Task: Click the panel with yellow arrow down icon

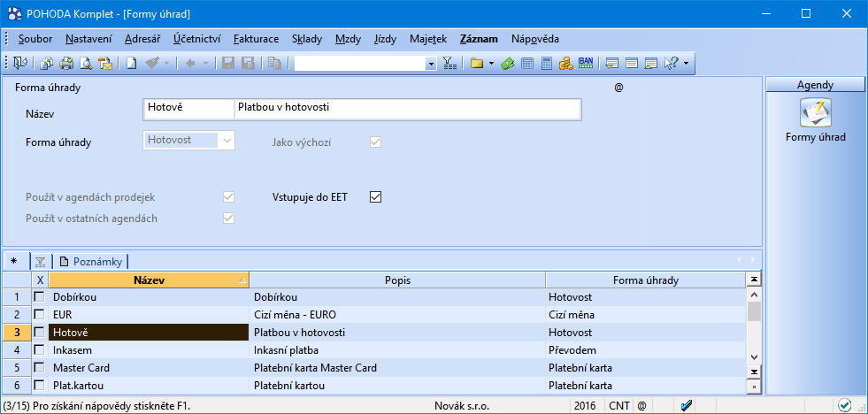Action: (x=611, y=64)
